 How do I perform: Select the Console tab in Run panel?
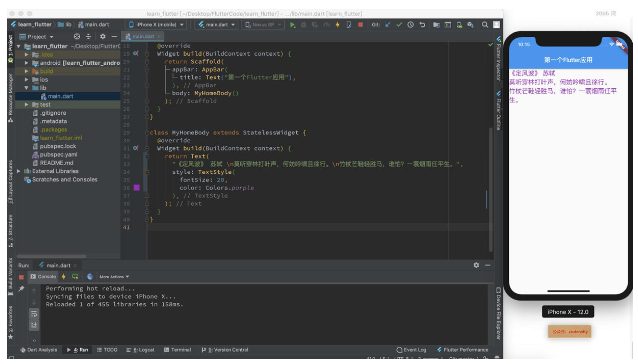click(x=43, y=277)
